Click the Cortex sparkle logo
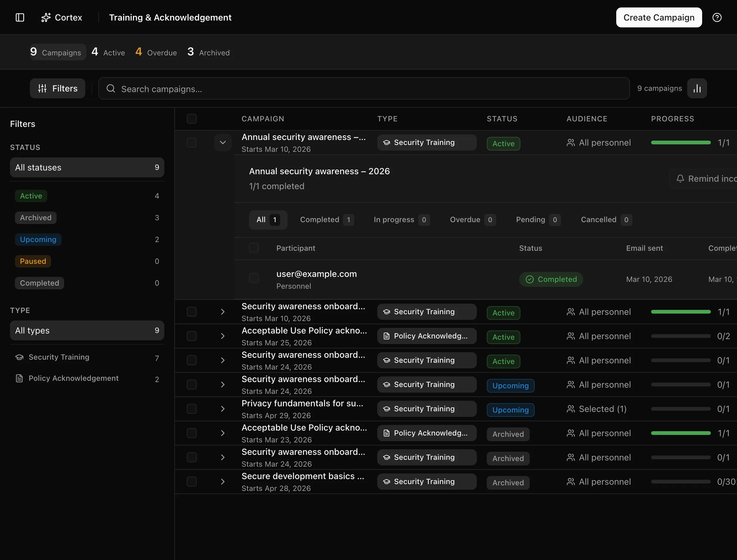The height and width of the screenshot is (560, 737). click(x=46, y=17)
